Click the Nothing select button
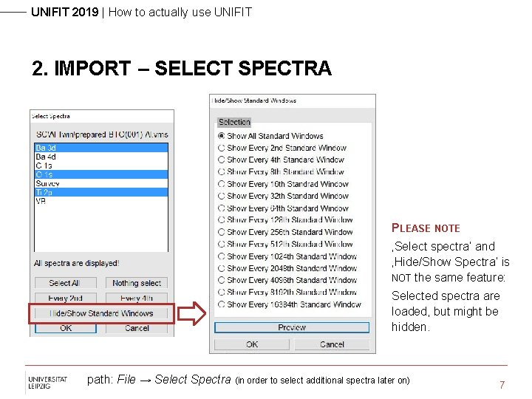The image size is (532, 399). tap(137, 283)
